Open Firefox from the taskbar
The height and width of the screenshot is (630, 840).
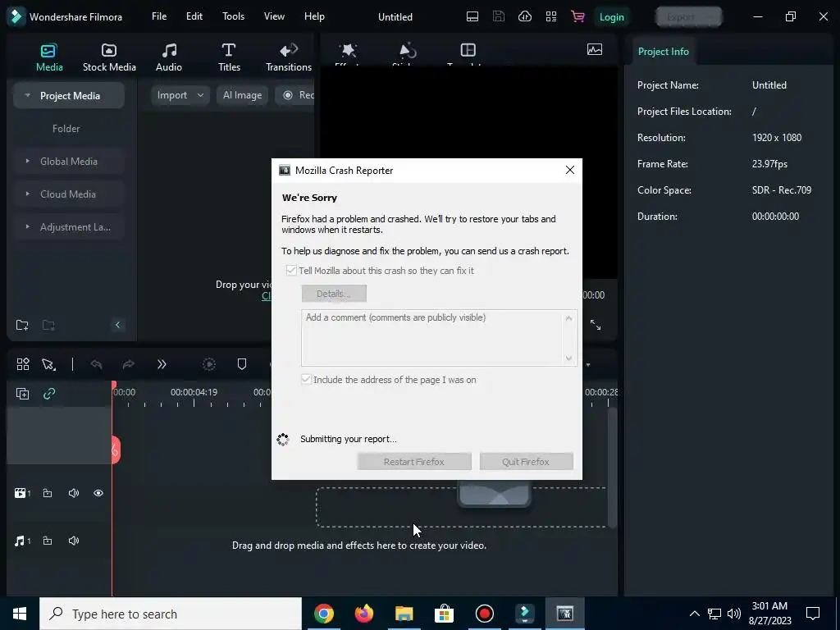click(364, 614)
